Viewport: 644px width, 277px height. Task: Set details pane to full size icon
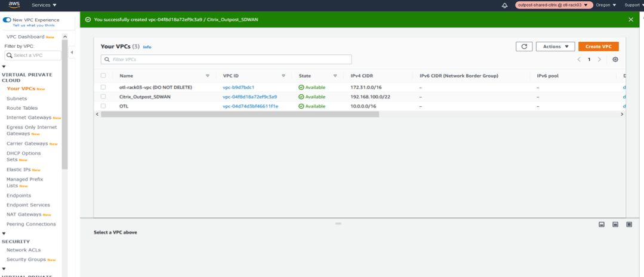629,224
